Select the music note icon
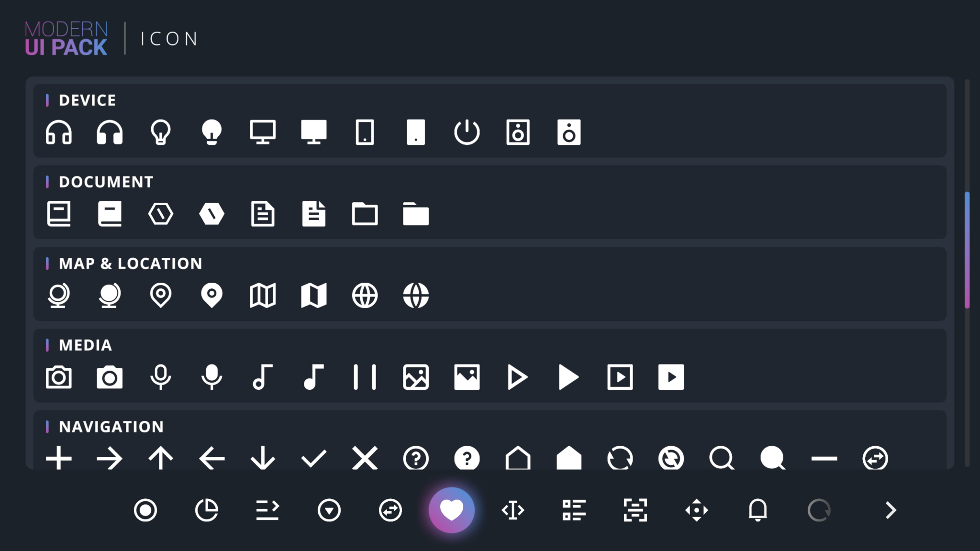Viewport: 980px width, 551px height. coord(263,377)
